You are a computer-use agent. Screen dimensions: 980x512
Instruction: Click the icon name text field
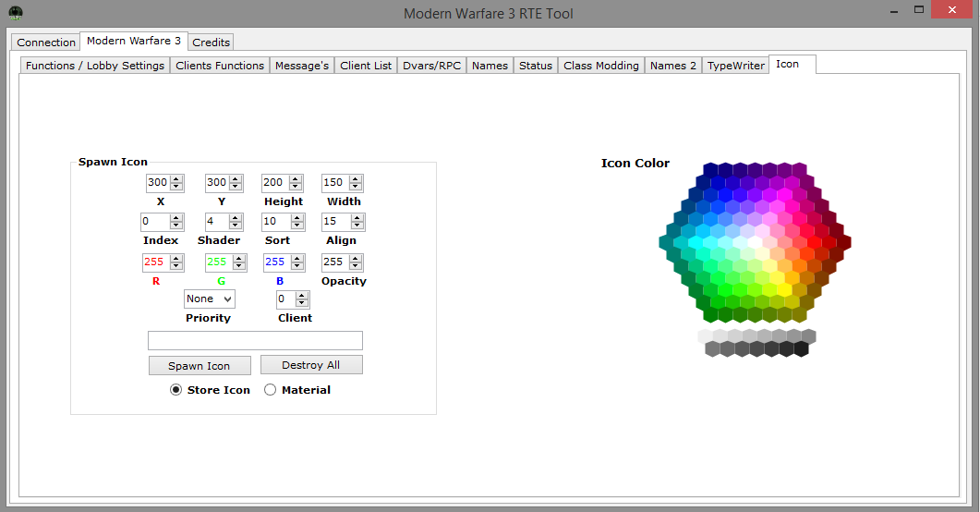point(255,340)
